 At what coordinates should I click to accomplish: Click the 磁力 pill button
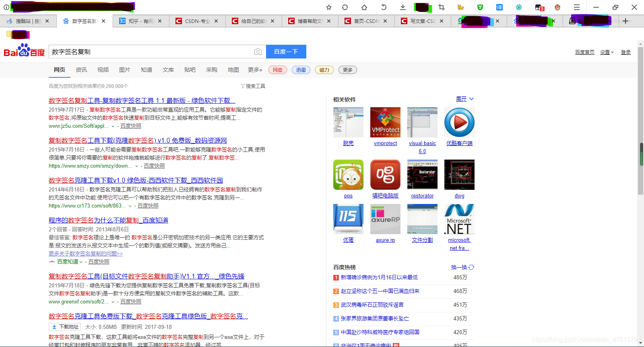(324, 70)
